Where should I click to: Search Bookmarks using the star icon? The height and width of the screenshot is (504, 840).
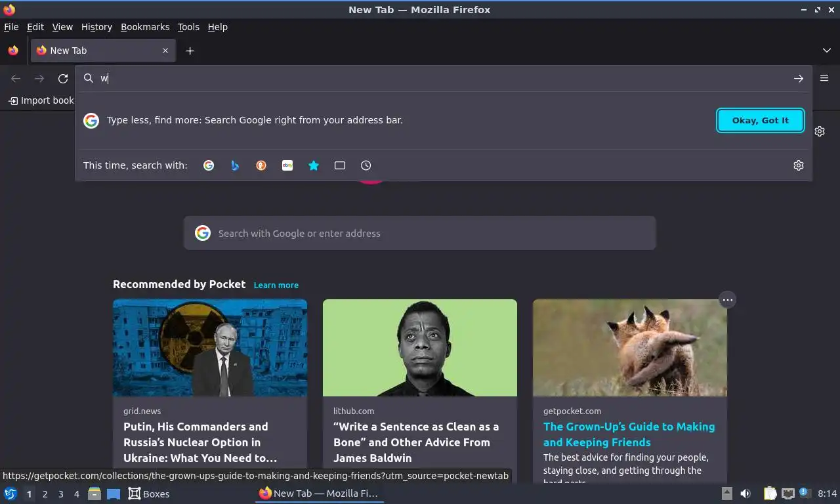pos(314,165)
